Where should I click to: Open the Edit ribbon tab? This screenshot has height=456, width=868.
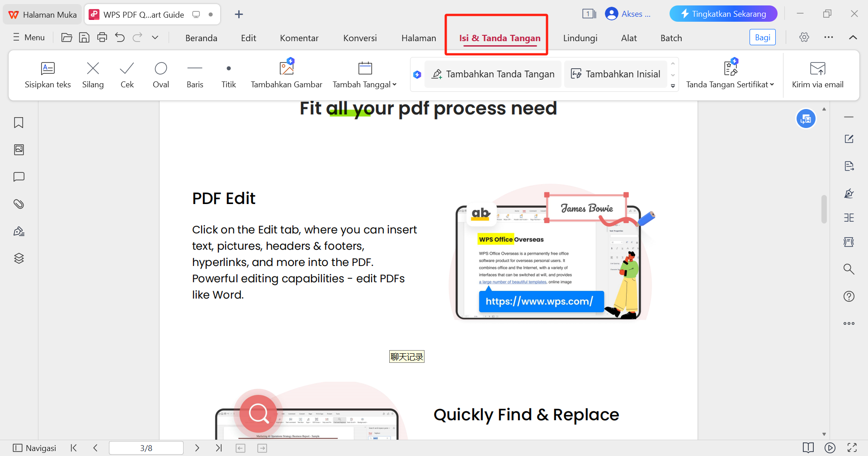tap(249, 38)
